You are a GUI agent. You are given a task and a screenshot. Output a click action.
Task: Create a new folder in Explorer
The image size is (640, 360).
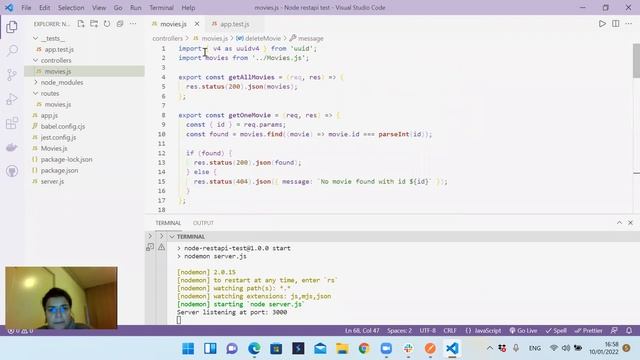coord(94,24)
